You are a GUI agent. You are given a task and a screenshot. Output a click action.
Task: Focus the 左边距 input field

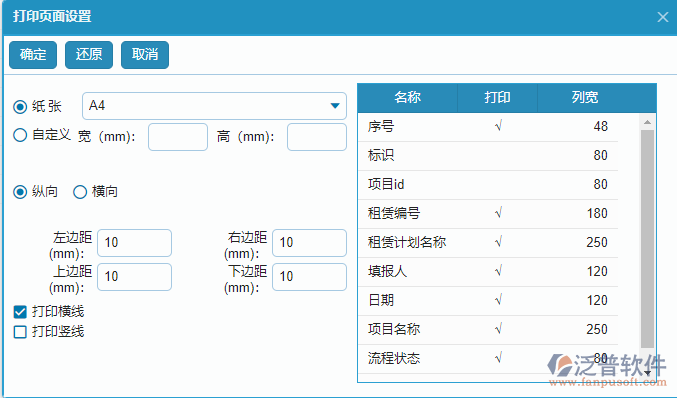[134, 243]
